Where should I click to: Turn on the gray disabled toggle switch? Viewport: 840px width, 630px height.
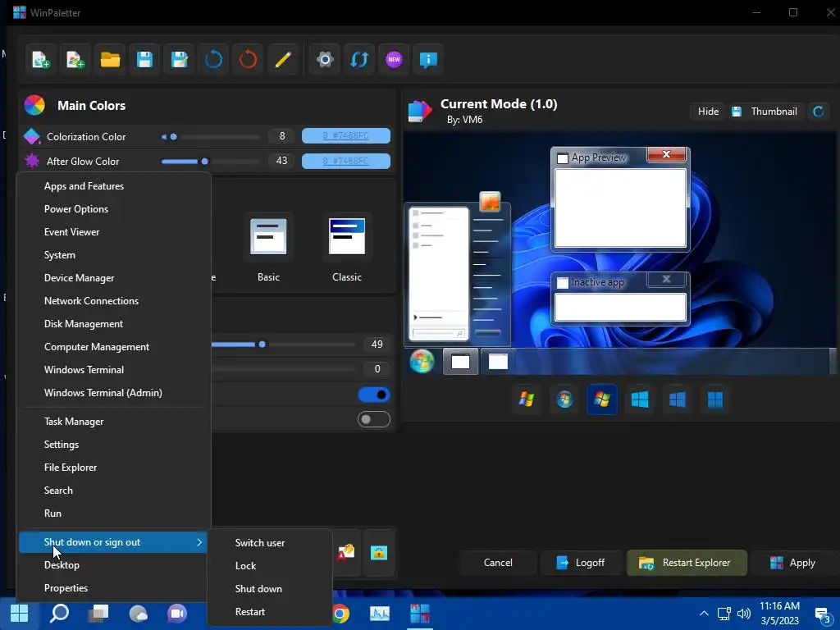pos(374,419)
